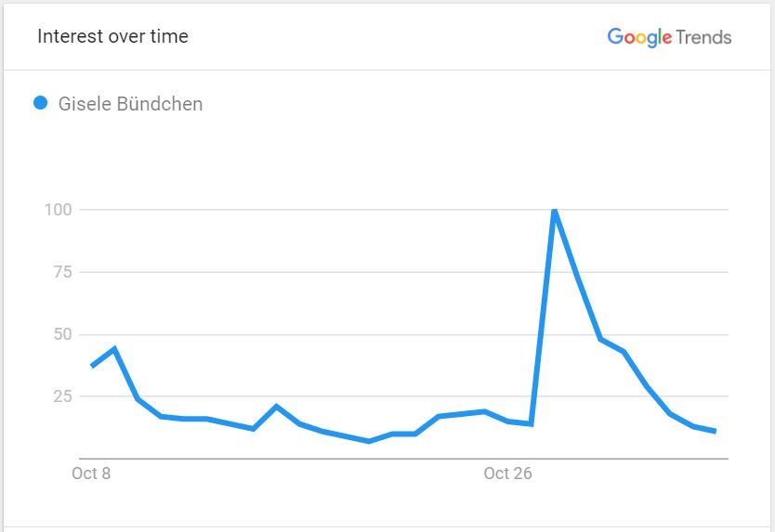
Task: Click the line's highest peak at 100
Action: [x=555, y=211]
